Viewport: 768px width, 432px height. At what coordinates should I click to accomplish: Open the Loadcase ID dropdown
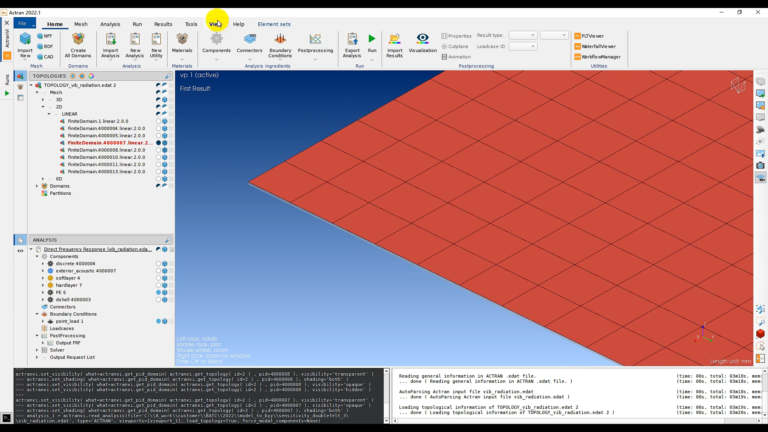[x=523, y=46]
